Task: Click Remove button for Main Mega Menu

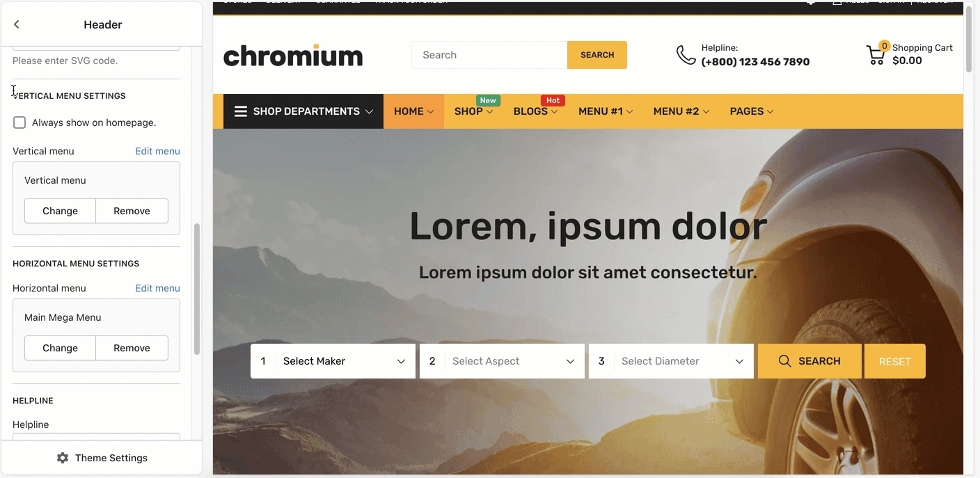Action: pos(132,348)
